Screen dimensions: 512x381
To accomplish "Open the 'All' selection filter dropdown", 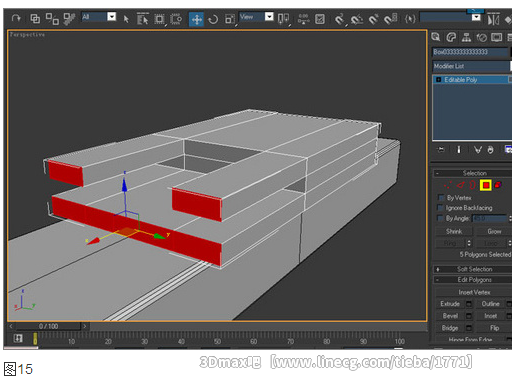I will (112, 17).
